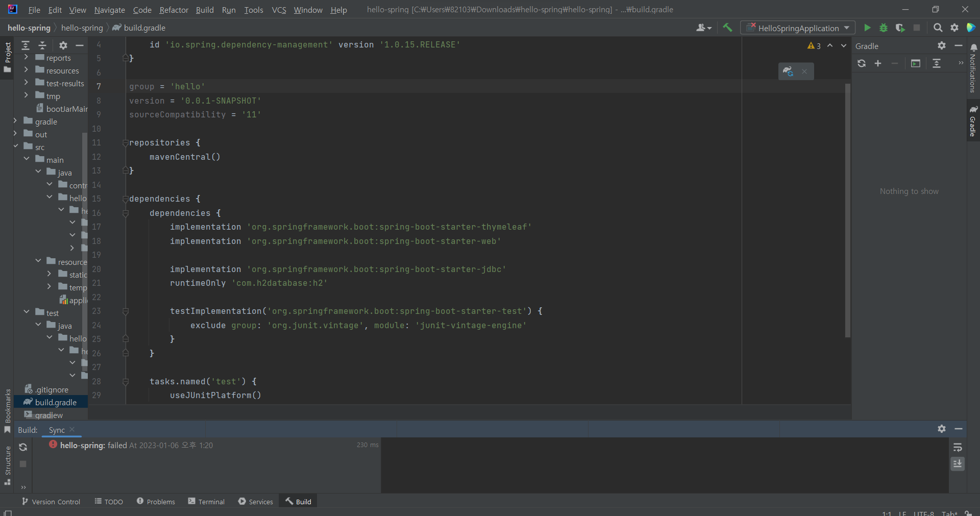Toggle scroll to end in Build output

point(958,463)
